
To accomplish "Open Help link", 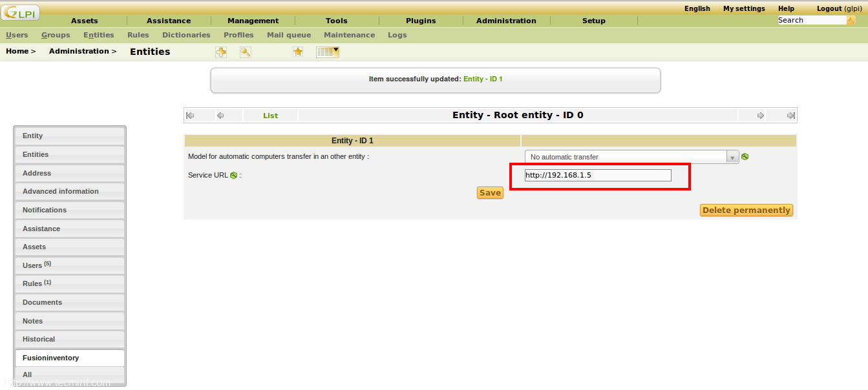I will (x=787, y=8).
